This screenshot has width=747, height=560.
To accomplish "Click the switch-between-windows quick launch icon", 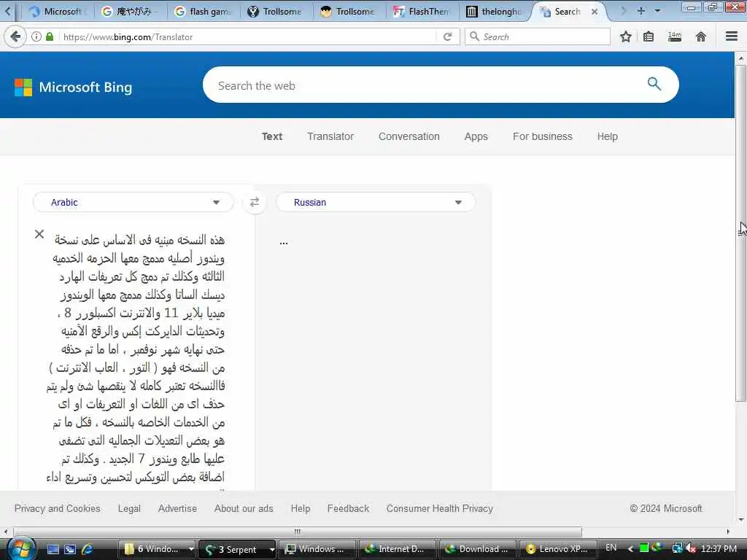I will [70, 549].
